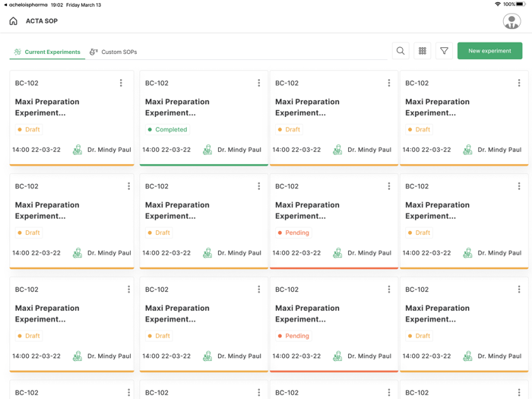Image resolution: width=532 pixels, height=399 pixels.
Task: Open three-dot menu on first Pending card
Action: click(x=388, y=186)
